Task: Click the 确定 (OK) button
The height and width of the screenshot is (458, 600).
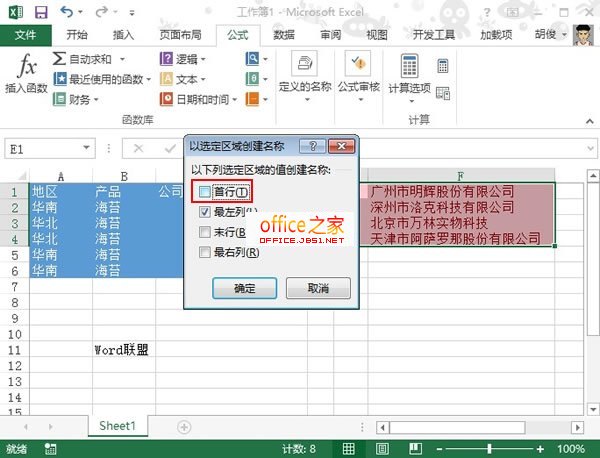Action: pos(245,288)
